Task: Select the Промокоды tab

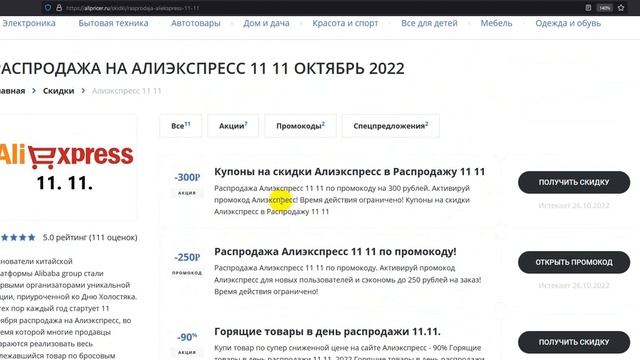Action: 300,126
